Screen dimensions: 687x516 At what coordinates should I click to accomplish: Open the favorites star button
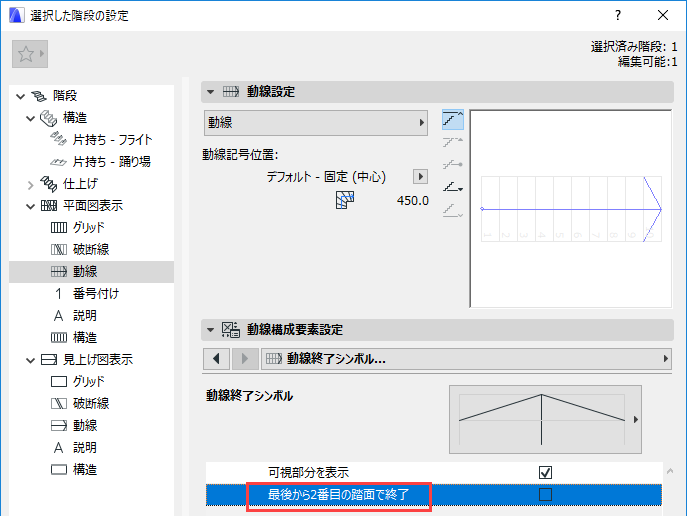(x=30, y=54)
